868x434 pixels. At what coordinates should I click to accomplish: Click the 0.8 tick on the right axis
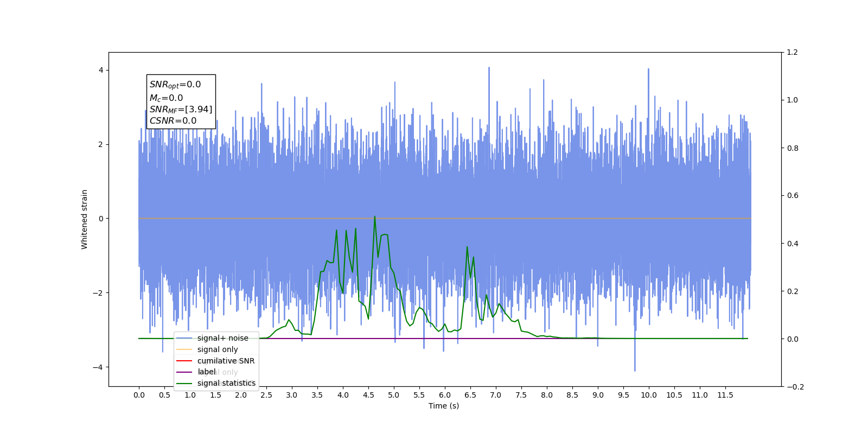pos(793,148)
